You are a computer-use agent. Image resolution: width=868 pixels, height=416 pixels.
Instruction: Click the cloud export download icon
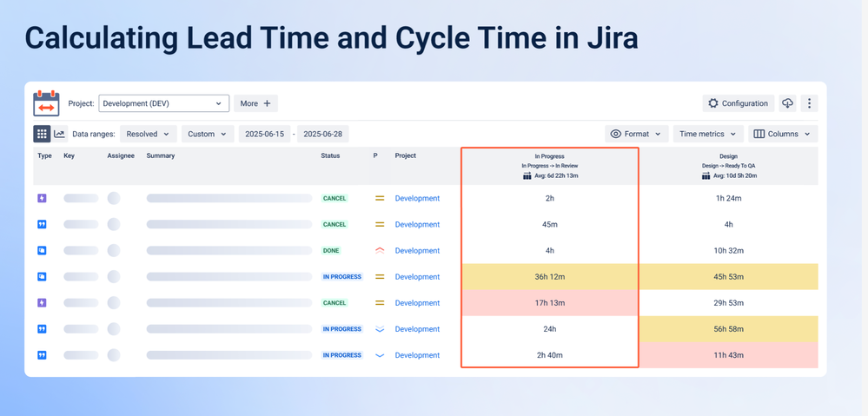coord(787,103)
